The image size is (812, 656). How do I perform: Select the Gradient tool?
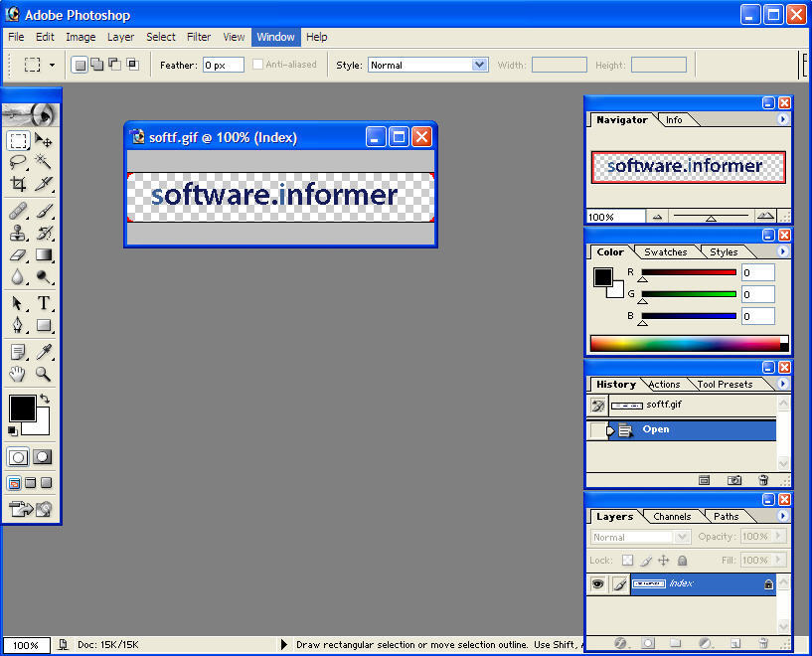click(44, 254)
